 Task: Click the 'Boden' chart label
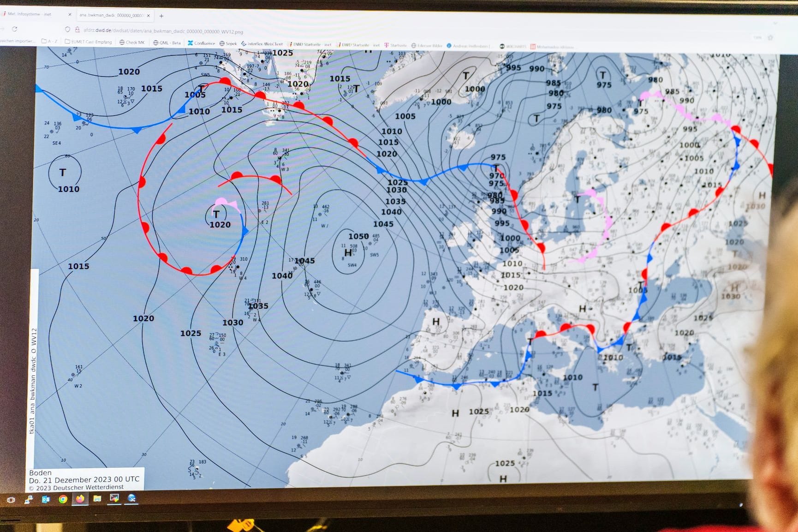(40, 472)
